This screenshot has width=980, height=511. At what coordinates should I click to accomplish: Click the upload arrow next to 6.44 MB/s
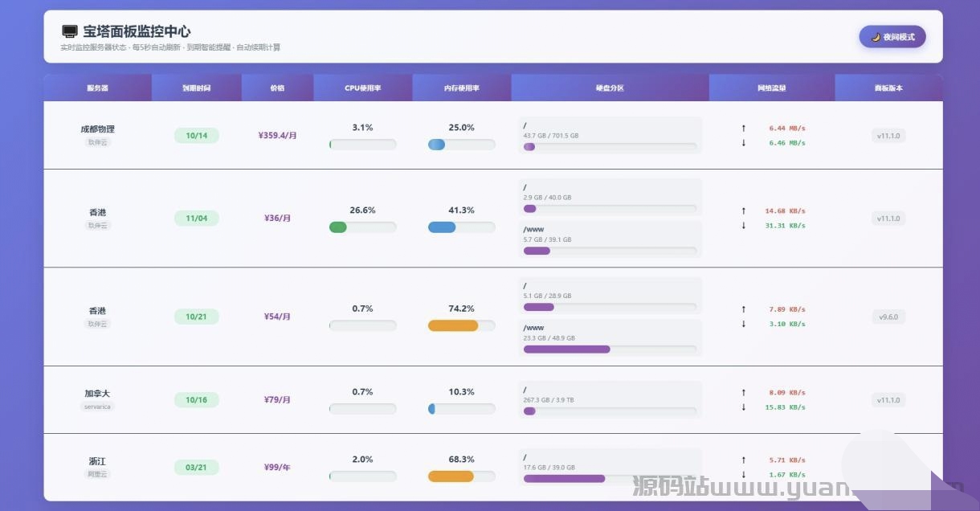743,128
